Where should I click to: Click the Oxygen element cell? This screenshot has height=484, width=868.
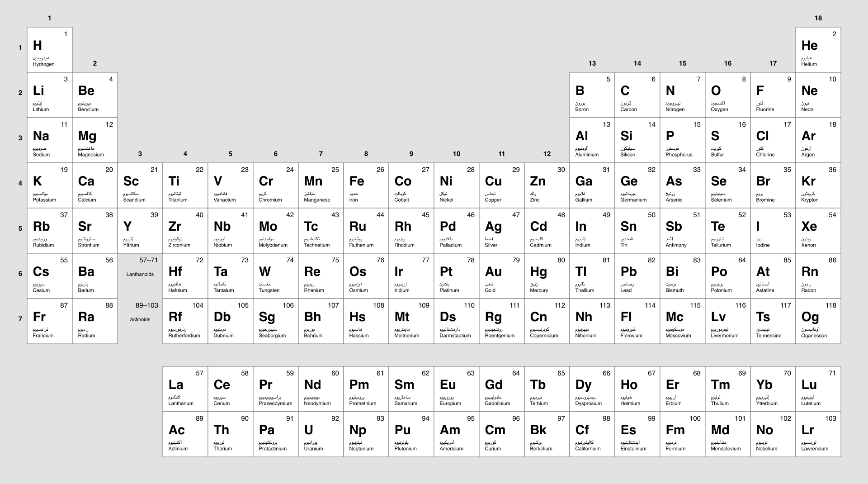(x=728, y=95)
